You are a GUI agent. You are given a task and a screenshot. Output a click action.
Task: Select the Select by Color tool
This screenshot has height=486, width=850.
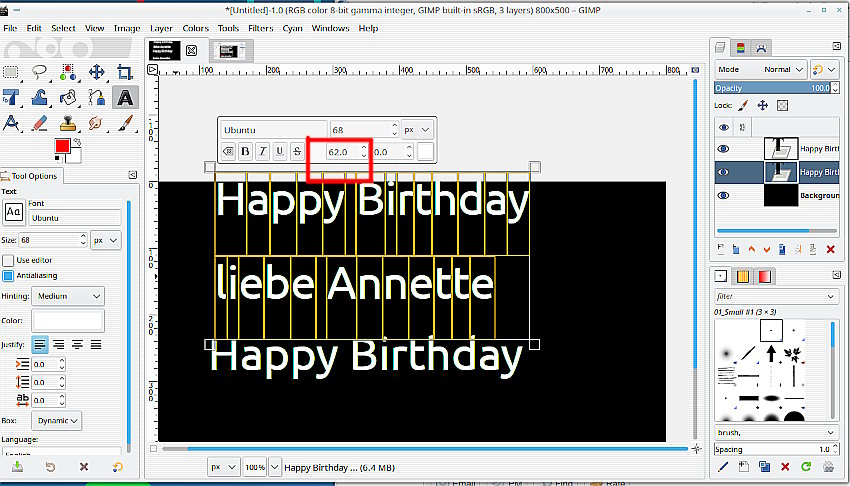[x=68, y=72]
